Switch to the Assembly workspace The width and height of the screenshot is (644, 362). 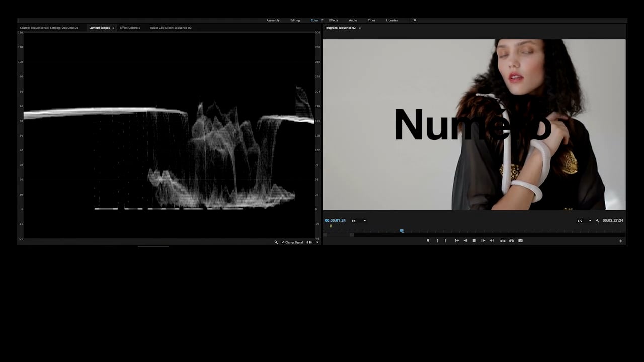pyautogui.click(x=273, y=20)
